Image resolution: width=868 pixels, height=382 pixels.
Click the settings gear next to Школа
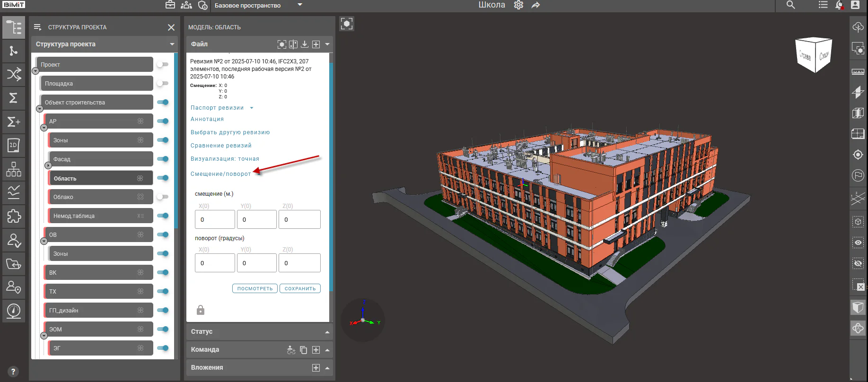click(x=518, y=5)
